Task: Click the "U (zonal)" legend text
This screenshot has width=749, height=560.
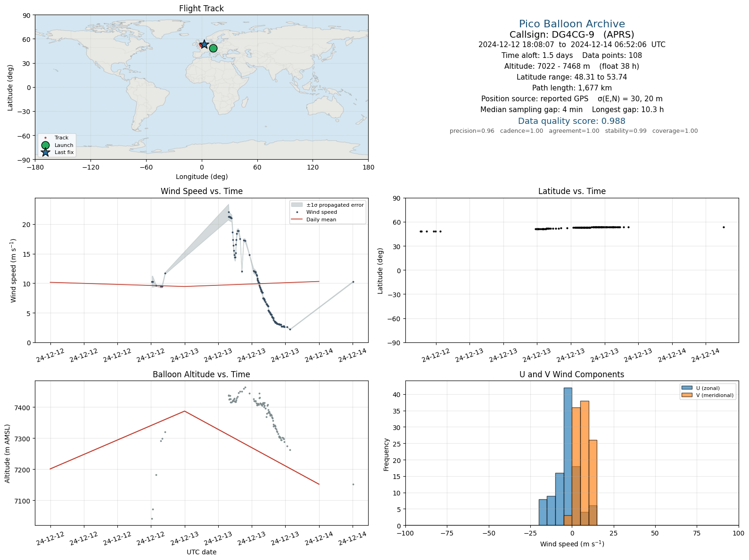Action: pyautogui.click(x=708, y=388)
